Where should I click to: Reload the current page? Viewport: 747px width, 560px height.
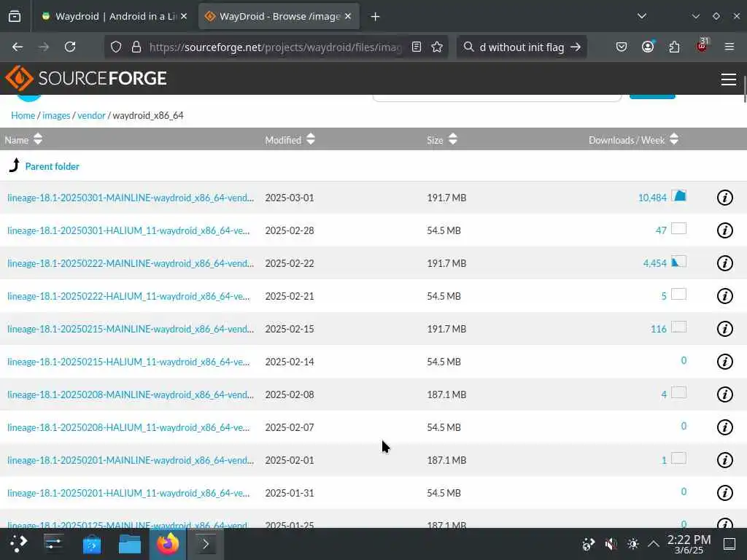[70, 47]
